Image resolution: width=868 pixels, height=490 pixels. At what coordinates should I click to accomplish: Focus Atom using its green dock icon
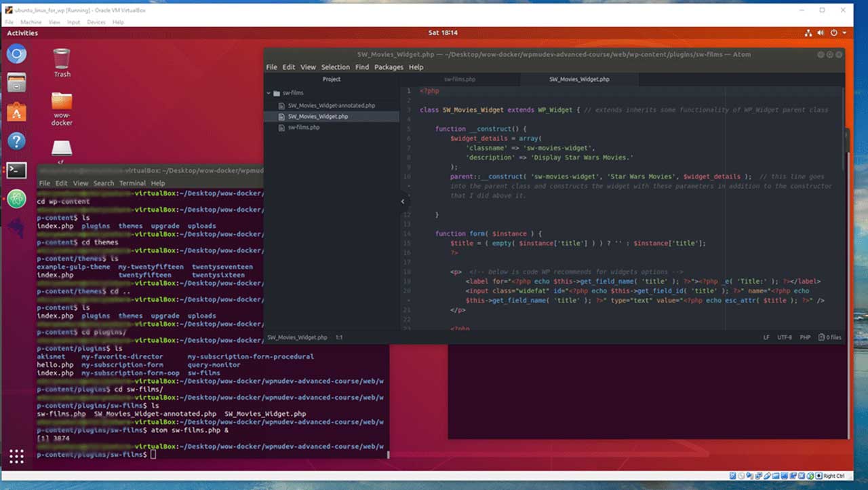17,199
